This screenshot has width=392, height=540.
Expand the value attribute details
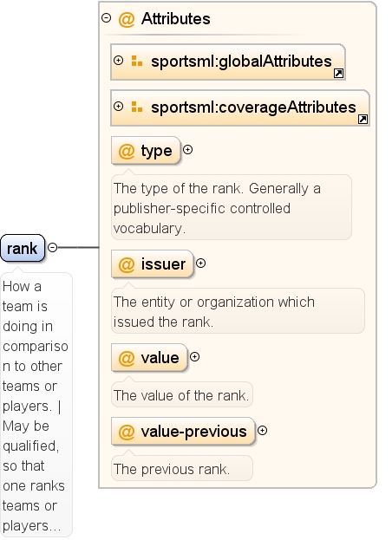coord(194,357)
